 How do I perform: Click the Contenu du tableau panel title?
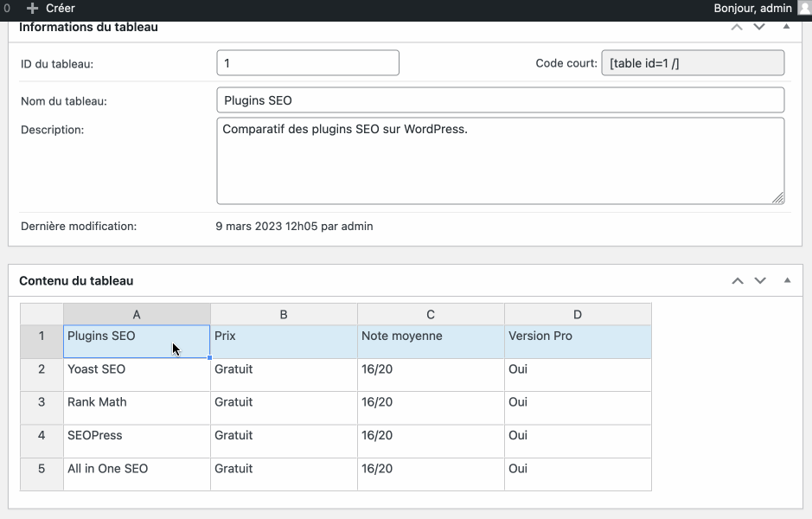(76, 281)
